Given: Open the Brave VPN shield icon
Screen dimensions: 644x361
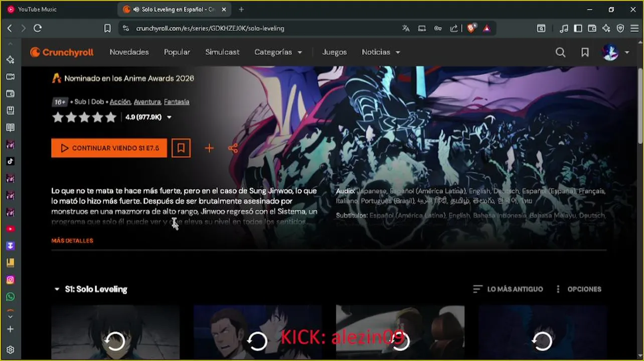Looking at the screenshot, I should tap(620, 29).
